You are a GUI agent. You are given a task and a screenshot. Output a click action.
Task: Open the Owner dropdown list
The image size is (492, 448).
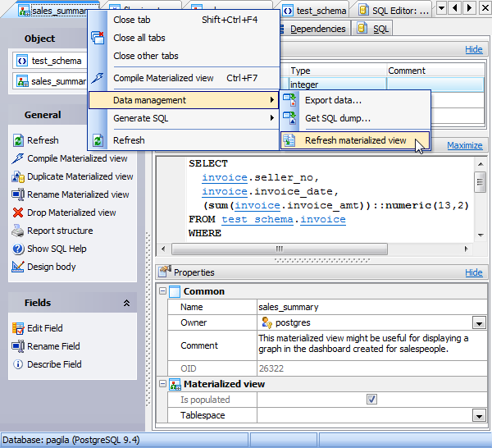[479, 323]
